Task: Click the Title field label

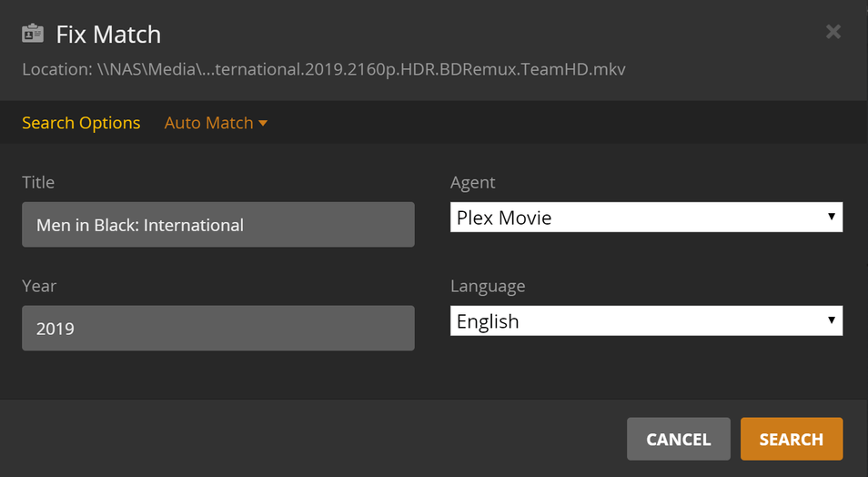Action: click(x=38, y=183)
